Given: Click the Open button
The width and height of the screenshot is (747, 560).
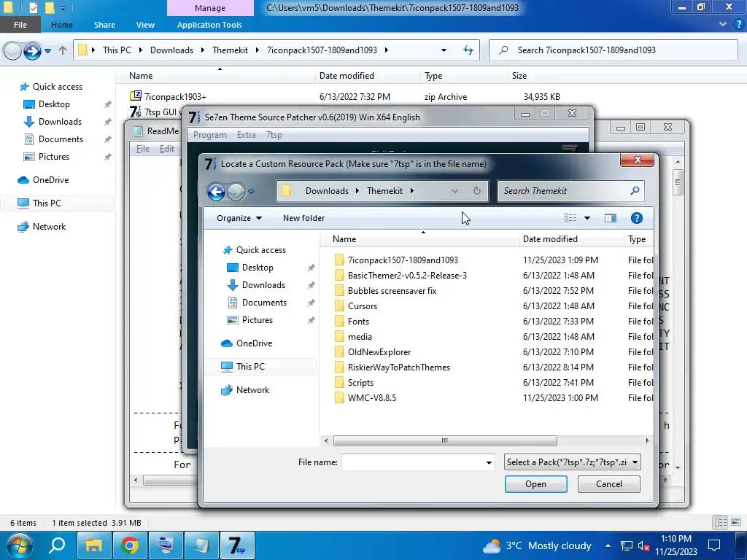Looking at the screenshot, I should [536, 484].
